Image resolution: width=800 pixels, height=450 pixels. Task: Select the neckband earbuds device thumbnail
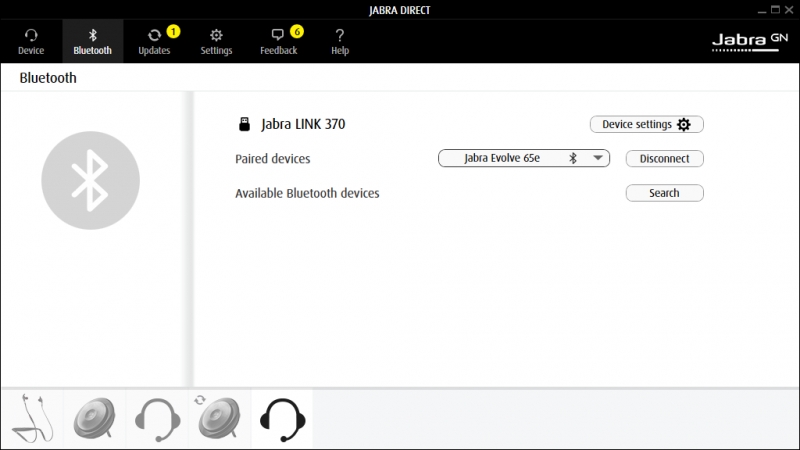(32, 419)
